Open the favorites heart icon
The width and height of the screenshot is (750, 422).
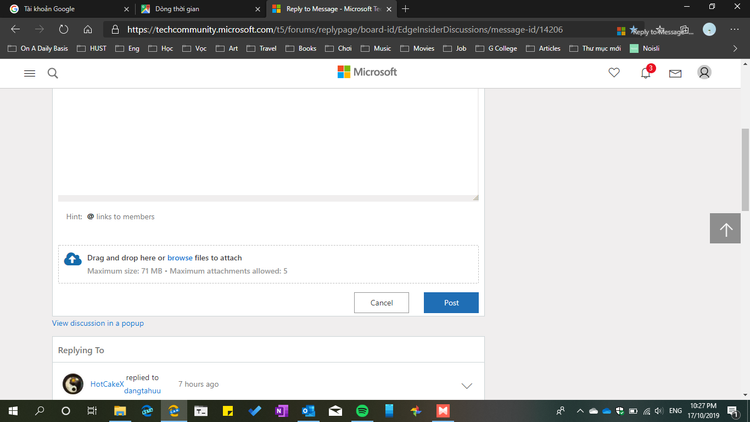(x=614, y=73)
